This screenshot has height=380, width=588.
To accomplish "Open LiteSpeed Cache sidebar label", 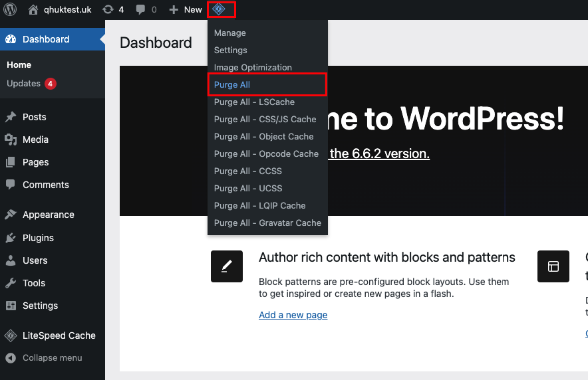I will pos(59,335).
